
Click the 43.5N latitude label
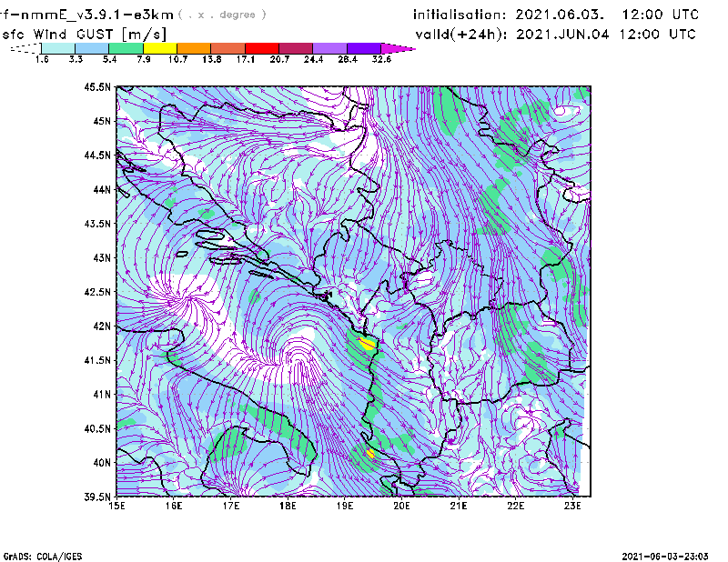97,224
